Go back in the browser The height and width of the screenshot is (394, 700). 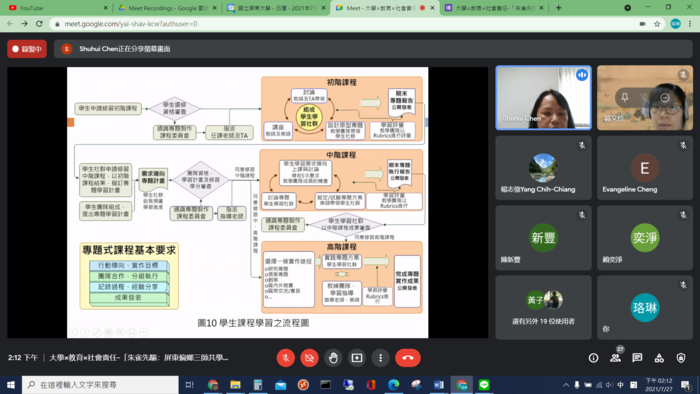10,24
